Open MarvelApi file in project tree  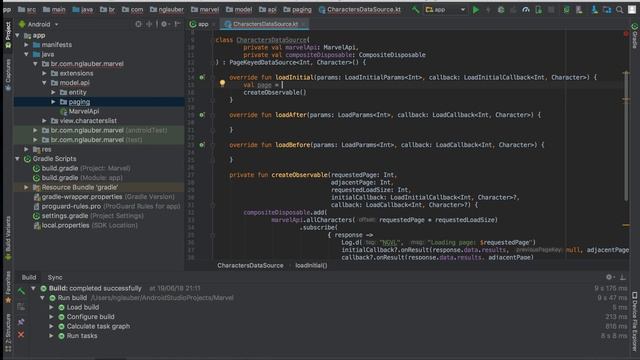(84, 111)
